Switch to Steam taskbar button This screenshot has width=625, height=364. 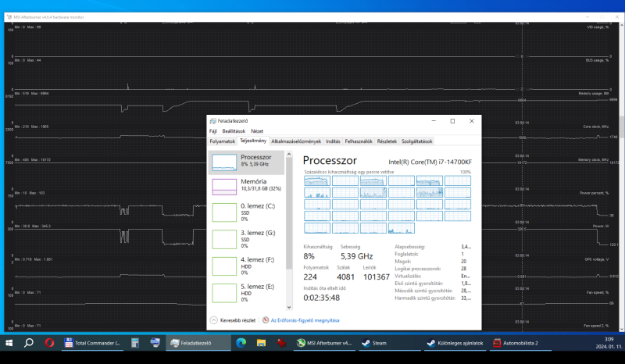389,343
